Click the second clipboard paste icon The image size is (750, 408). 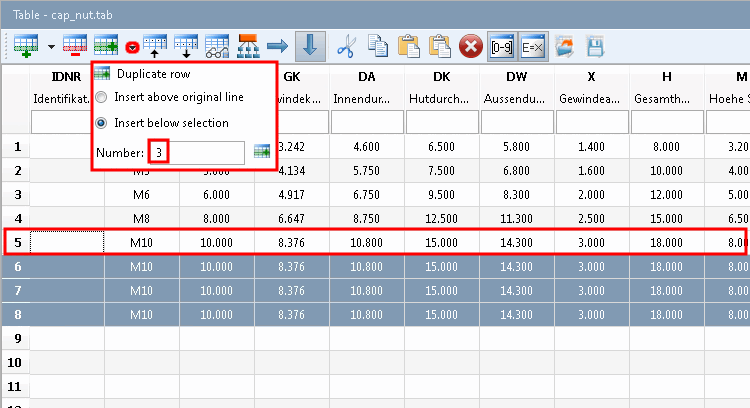pos(440,47)
